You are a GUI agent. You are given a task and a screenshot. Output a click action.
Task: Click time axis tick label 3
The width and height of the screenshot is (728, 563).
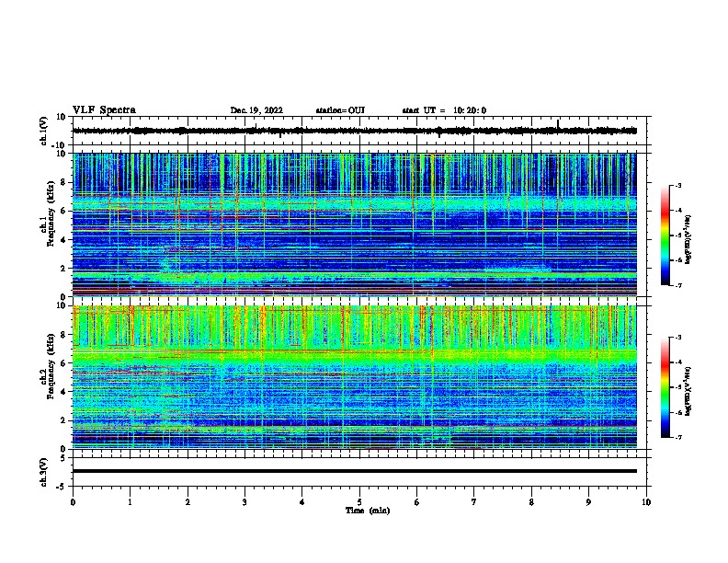[x=245, y=502]
